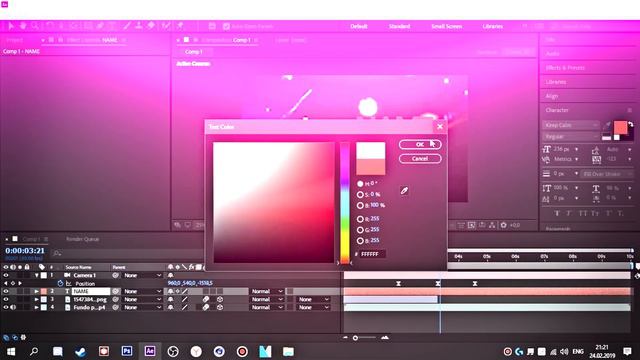Click the color field gradient square
The width and height of the screenshot is (640, 360).
click(x=273, y=202)
